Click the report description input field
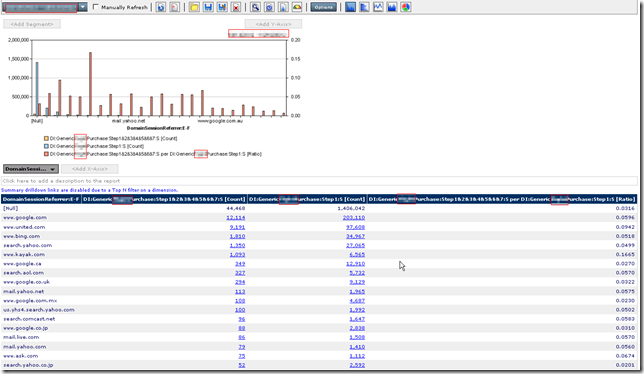Image resolution: width=644 pixels, height=374 pixels. pos(320,181)
